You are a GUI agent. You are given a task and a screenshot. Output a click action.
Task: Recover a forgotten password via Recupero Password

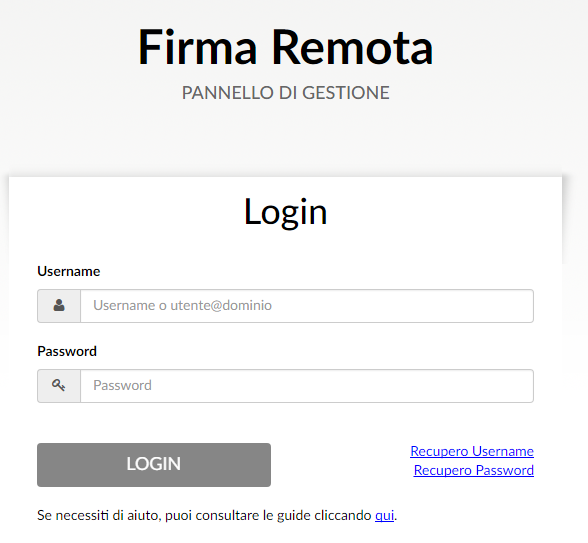pos(474,470)
